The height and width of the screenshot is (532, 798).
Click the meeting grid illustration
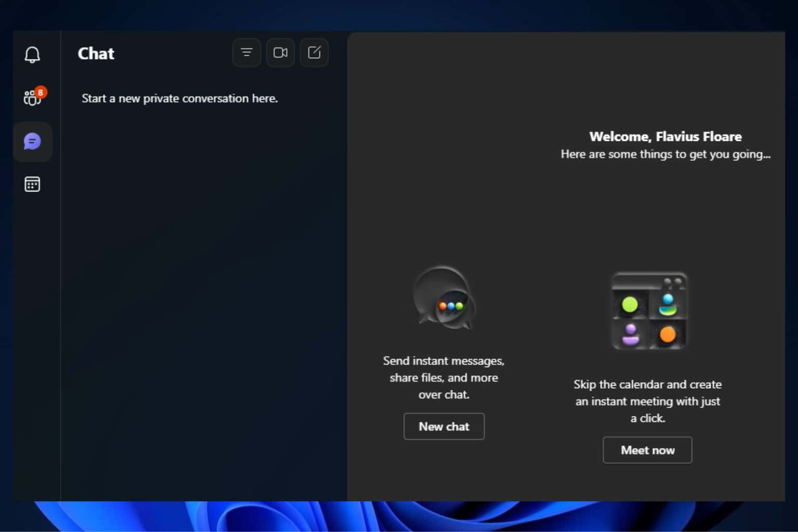click(649, 311)
